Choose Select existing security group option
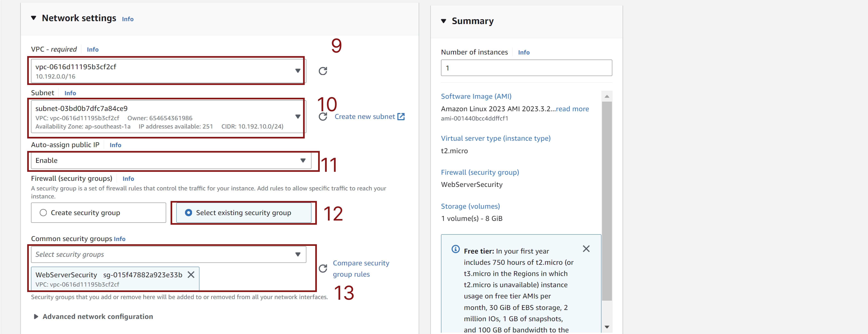Image resolution: width=868 pixels, height=334 pixels. [x=244, y=213]
